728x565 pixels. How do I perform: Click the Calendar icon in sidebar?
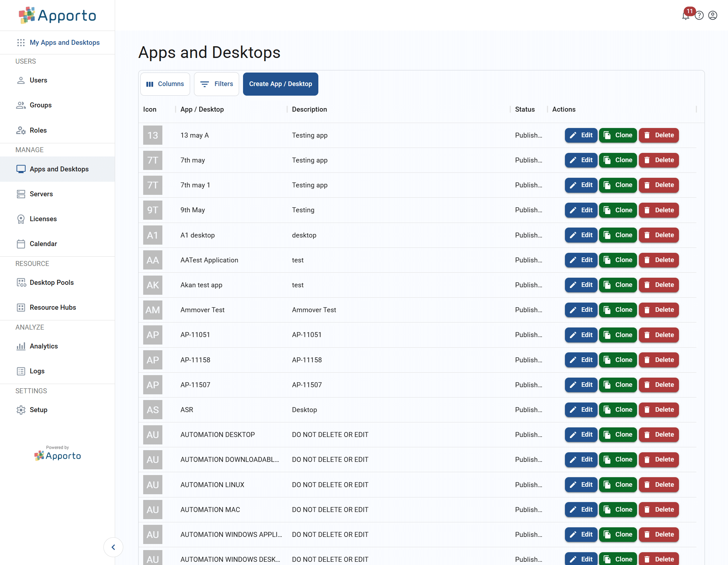point(21,244)
